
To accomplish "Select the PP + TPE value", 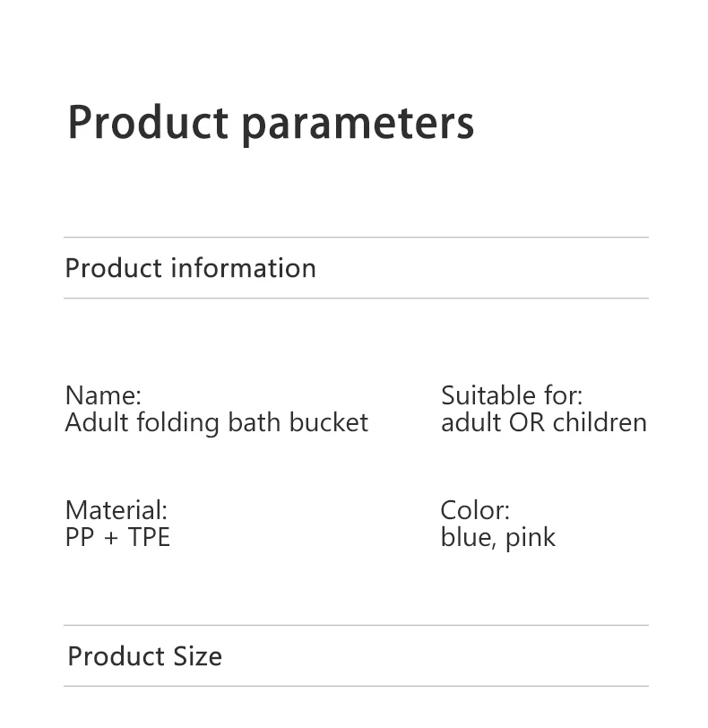I will click(117, 537).
